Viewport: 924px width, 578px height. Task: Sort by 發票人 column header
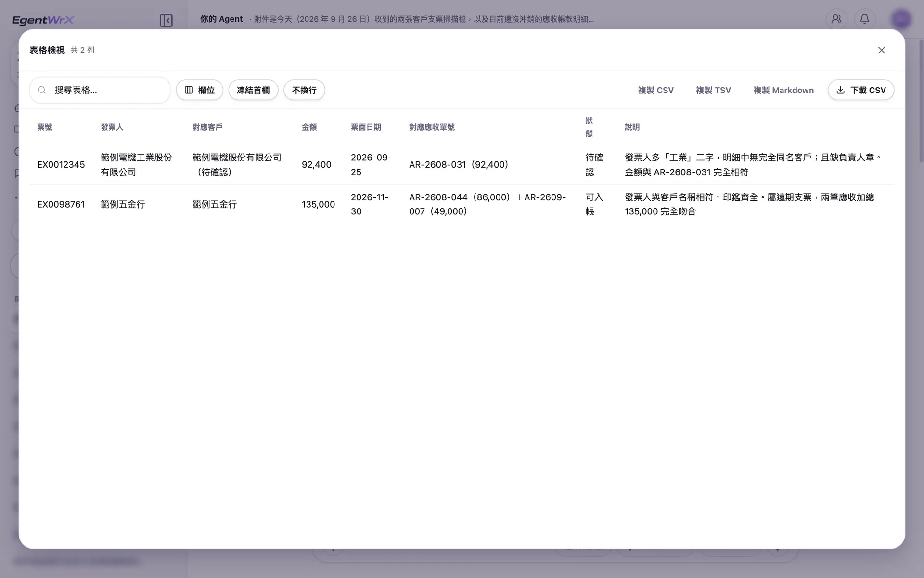tap(112, 127)
